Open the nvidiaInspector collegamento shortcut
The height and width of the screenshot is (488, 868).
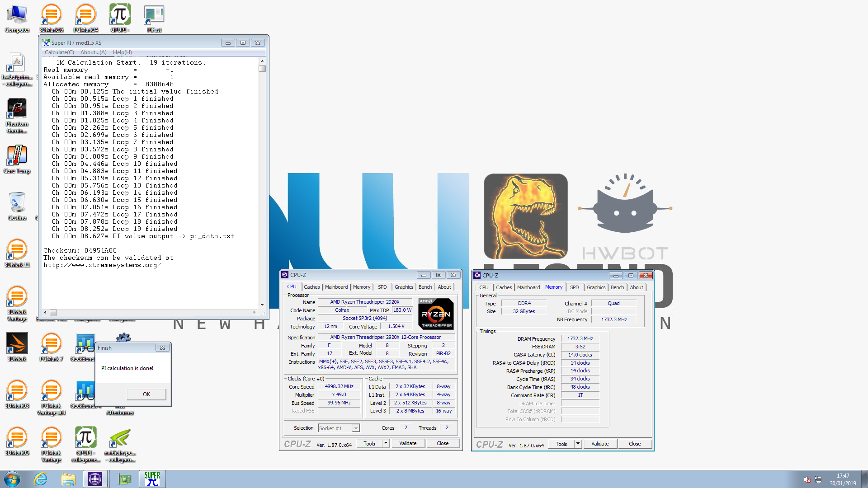pyautogui.click(x=120, y=445)
